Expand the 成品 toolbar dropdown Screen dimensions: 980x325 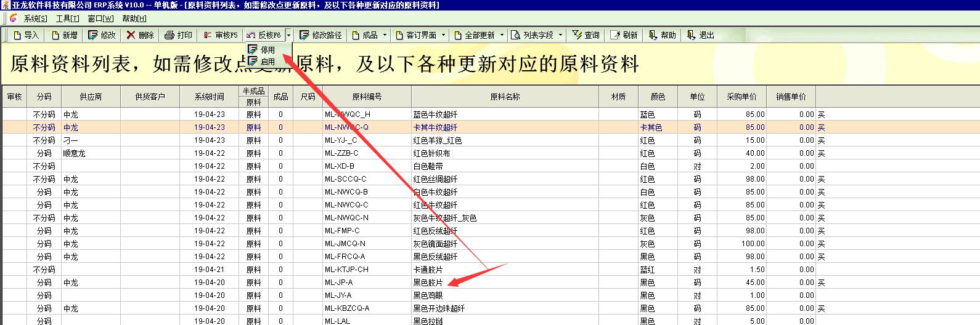pos(385,36)
